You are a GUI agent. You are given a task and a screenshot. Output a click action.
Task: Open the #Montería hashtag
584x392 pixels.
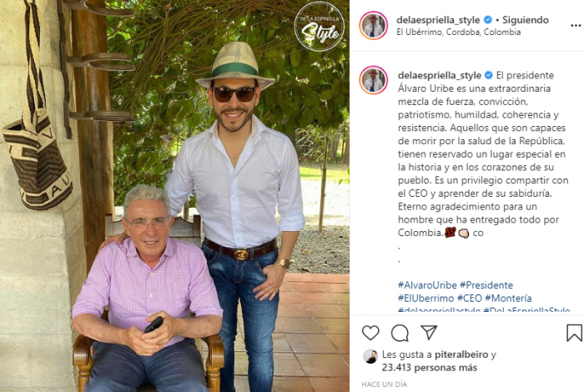pyautogui.click(x=508, y=299)
